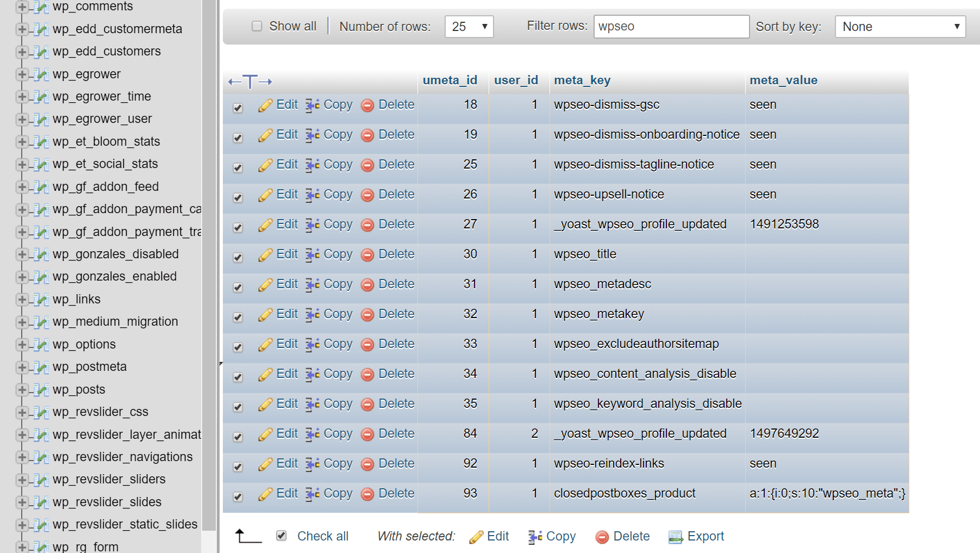Click the Copy icon for wpseo-reindex-links row
980x553 pixels.
pyautogui.click(x=312, y=463)
